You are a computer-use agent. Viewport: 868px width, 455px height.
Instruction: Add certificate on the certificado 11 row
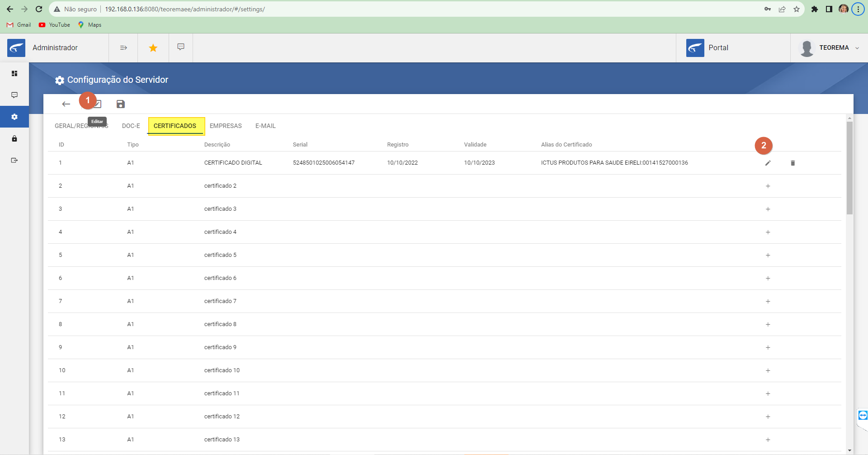(x=768, y=393)
